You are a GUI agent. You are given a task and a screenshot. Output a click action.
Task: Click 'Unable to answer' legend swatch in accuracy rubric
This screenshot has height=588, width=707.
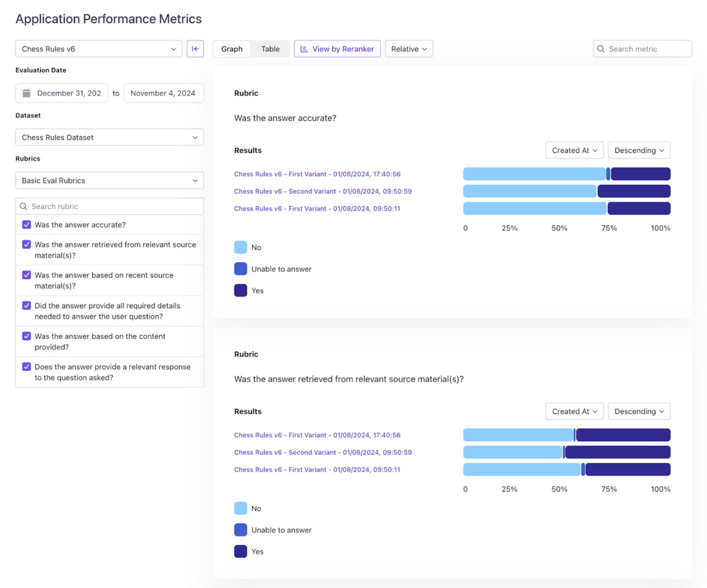tap(240, 269)
